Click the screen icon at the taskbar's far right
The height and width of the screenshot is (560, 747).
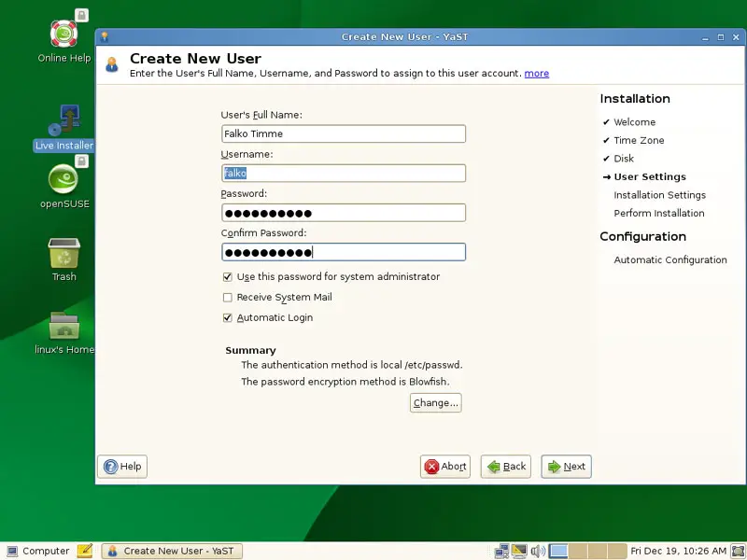point(738,551)
